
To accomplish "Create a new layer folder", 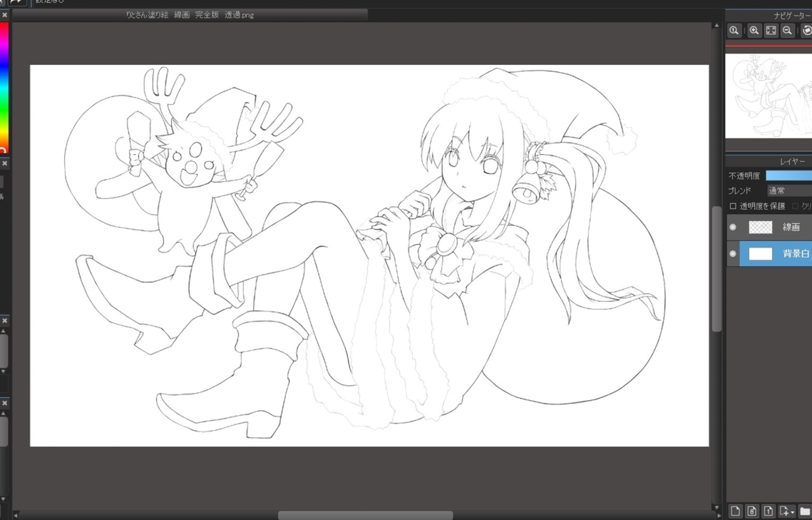I will 805,511.
